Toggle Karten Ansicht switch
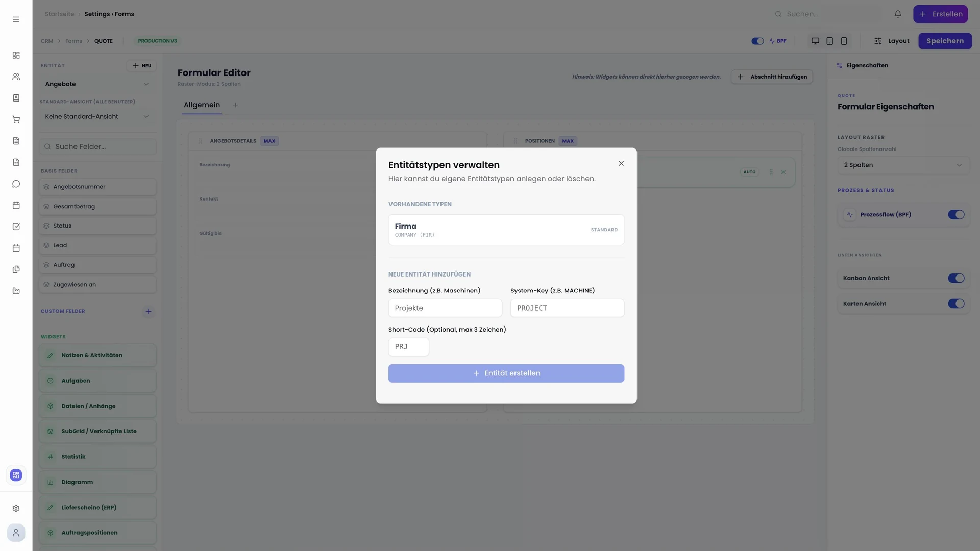 (956, 304)
